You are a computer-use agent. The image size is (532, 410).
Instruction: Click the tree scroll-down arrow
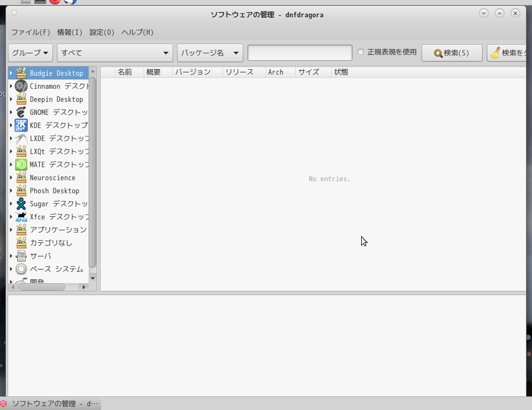pyautogui.click(x=92, y=279)
